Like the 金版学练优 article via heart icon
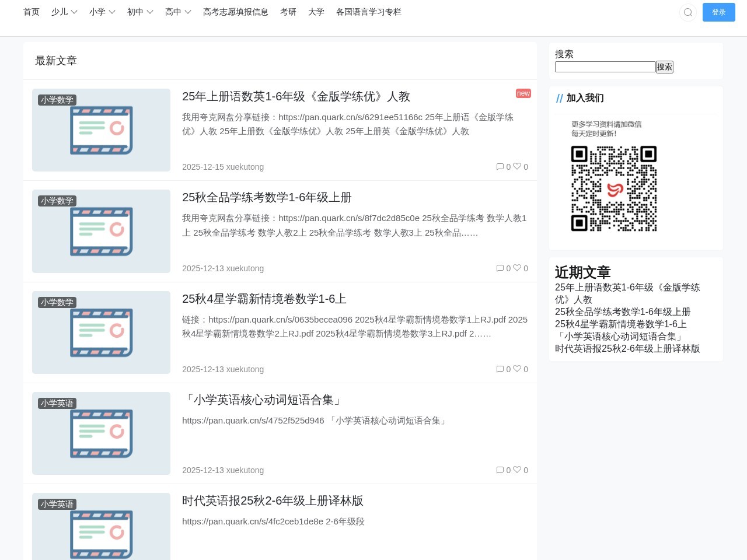 518,167
